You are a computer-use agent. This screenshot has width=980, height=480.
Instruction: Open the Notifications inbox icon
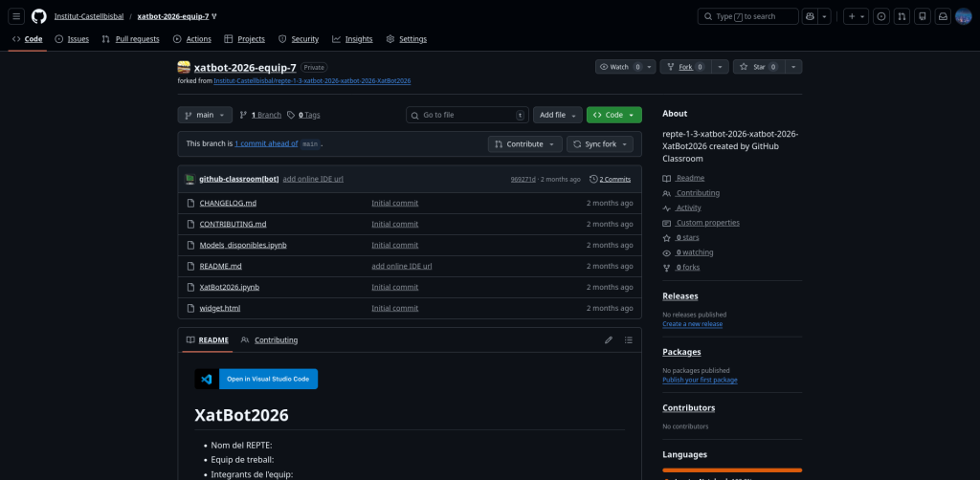[x=943, y=16]
